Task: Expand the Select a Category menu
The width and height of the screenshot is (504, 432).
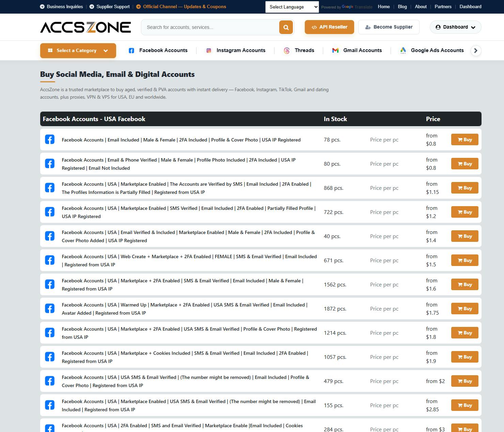Action: 78,51
